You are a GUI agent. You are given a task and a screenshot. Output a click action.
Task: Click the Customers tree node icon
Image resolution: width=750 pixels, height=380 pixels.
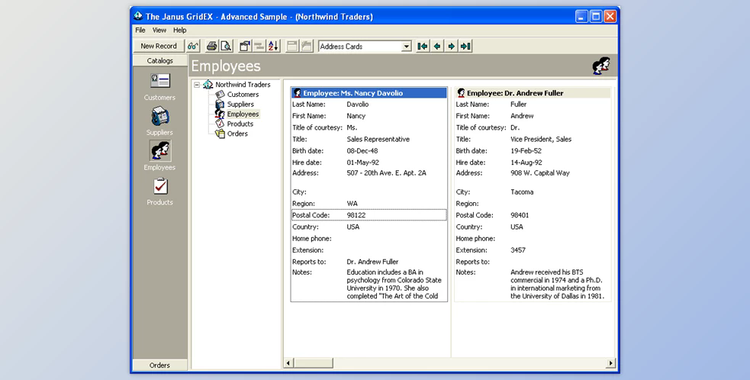coord(220,95)
